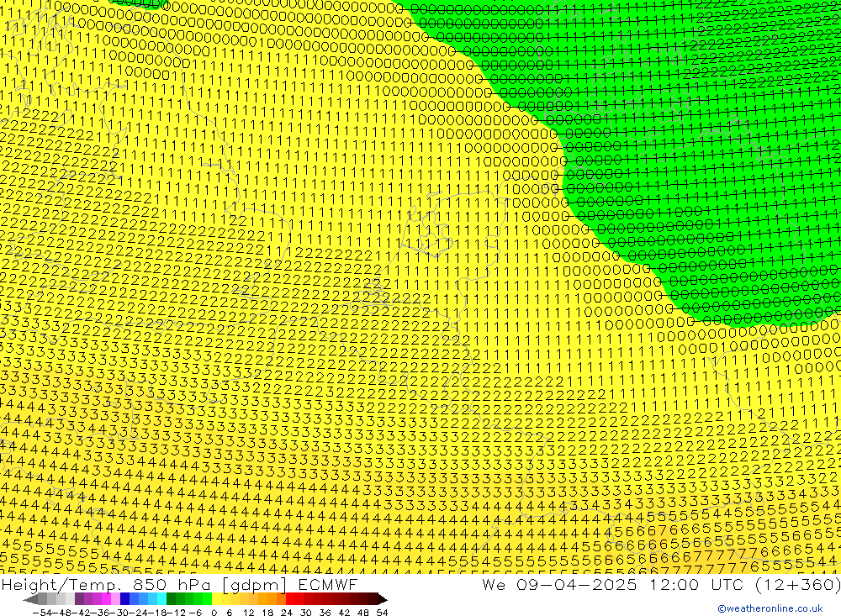Open the weatheronline.co.uk copyright link
This screenshot has height=616, width=841.
pyautogui.click(x=770, y=608)
